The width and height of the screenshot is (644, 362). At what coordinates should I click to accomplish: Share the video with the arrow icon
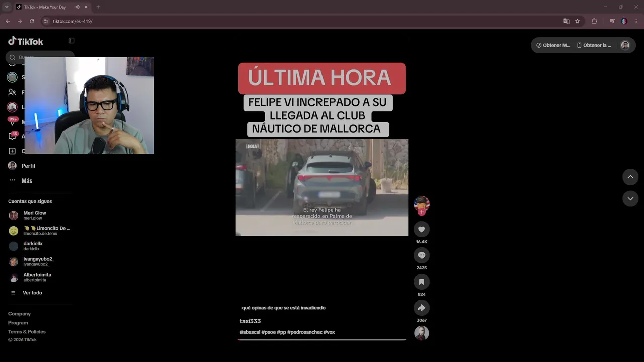(422, 308)
